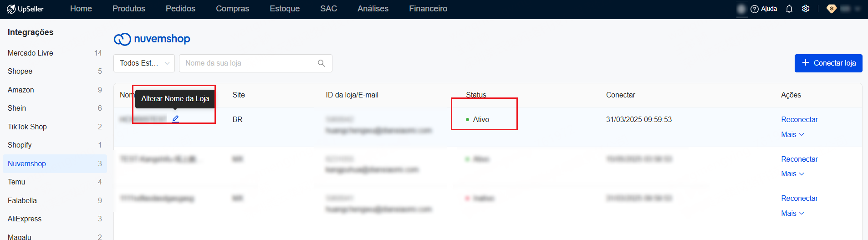Image resolution: width=868 pixels, height=240 pixels.
Task: Open the Todos Est... status dropdown
Action: [144, 63]
